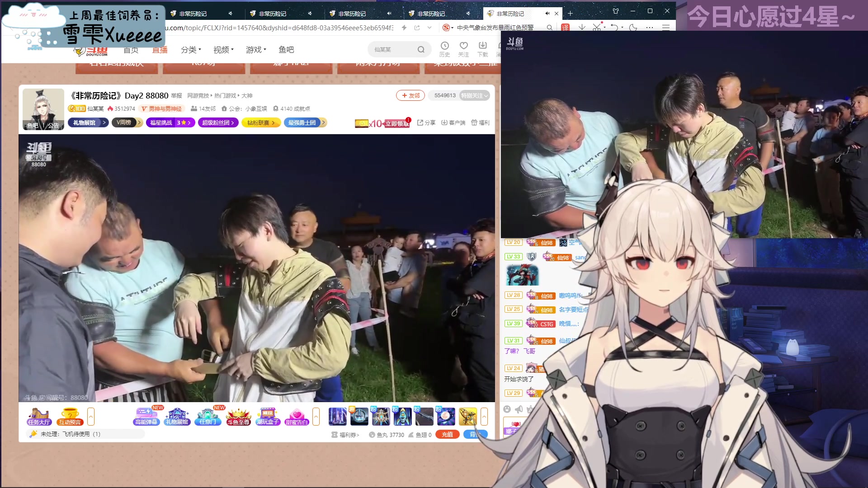Unmute the second 非常历险记 tab speaker
The width and height of the screenshot is (868, 488).
click(x=310, y=14)
